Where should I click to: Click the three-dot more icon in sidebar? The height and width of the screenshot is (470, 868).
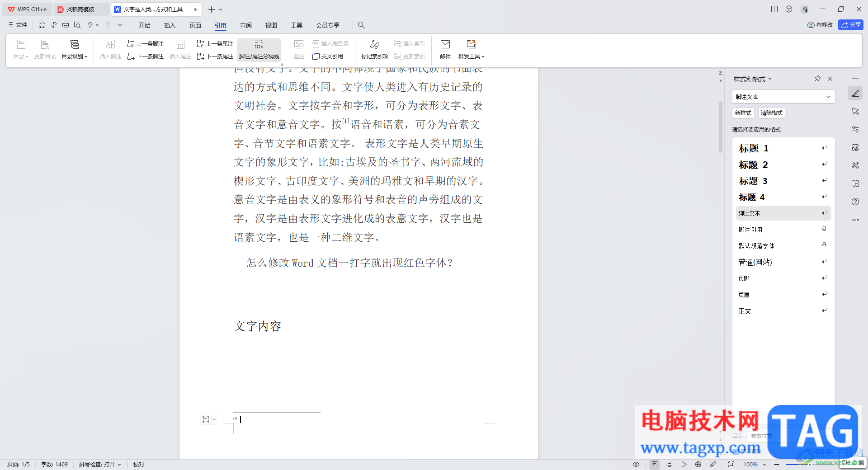coord(855,220)
